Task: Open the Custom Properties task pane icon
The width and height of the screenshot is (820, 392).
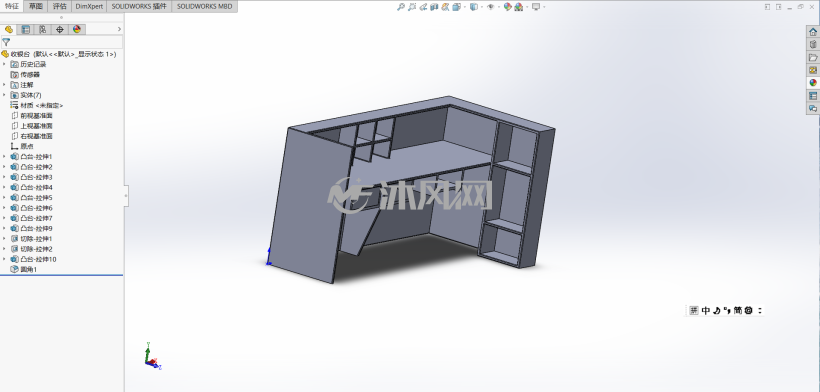Action: [x=813, y=96]
